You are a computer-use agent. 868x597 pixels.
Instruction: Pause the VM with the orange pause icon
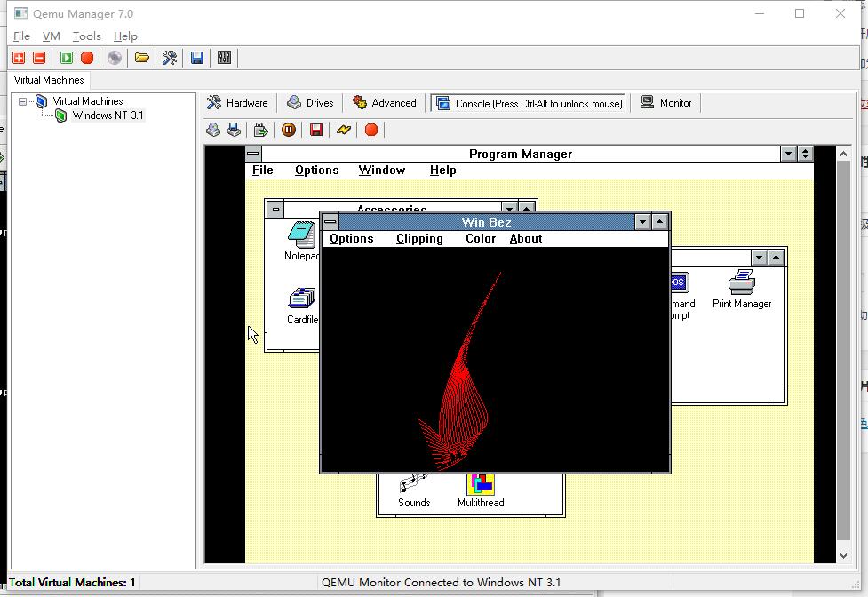click(x=289, y=130)
